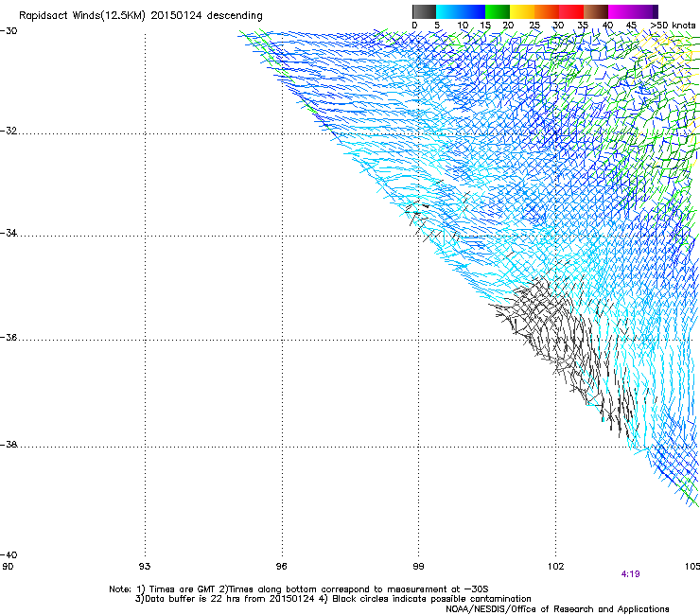The height and width of the screenshot is (615, 700).
Task: Click the '96' longitude axis label
Action: pos(281,567)
